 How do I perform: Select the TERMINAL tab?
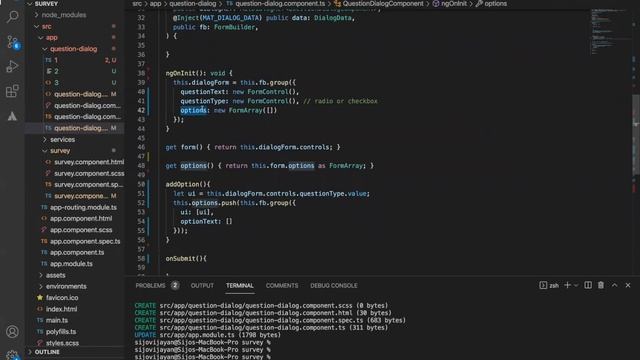click(240, 285)
